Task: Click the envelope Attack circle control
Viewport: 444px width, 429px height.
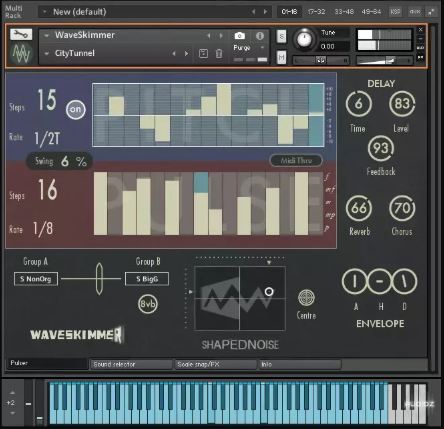Action: pyautogui.click(x=355, y=281)
